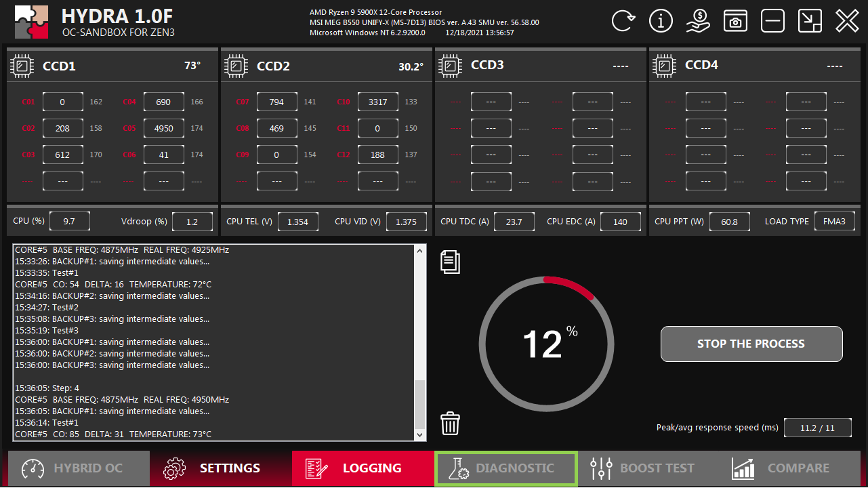The width and height of the screenshot is (868, 488).
Task: Click the C11 core value field
Action: tap(377, 128)
